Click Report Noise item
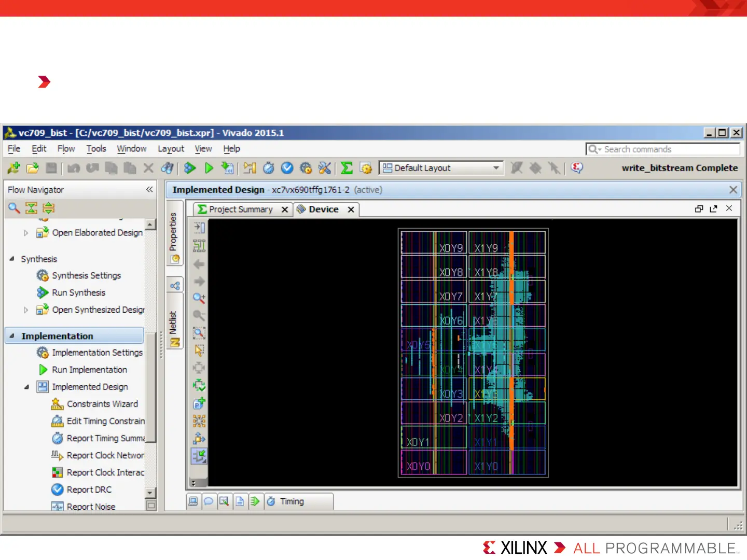 [x=91, y=507]
